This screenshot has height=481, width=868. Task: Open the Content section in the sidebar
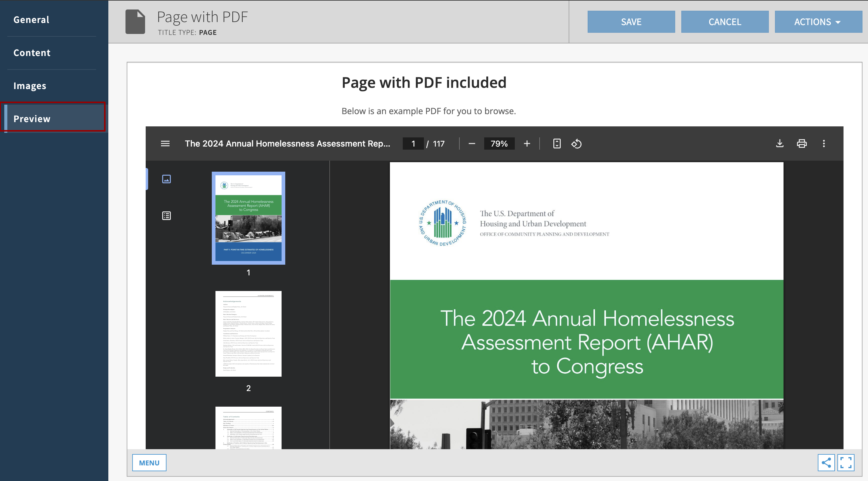32,53
